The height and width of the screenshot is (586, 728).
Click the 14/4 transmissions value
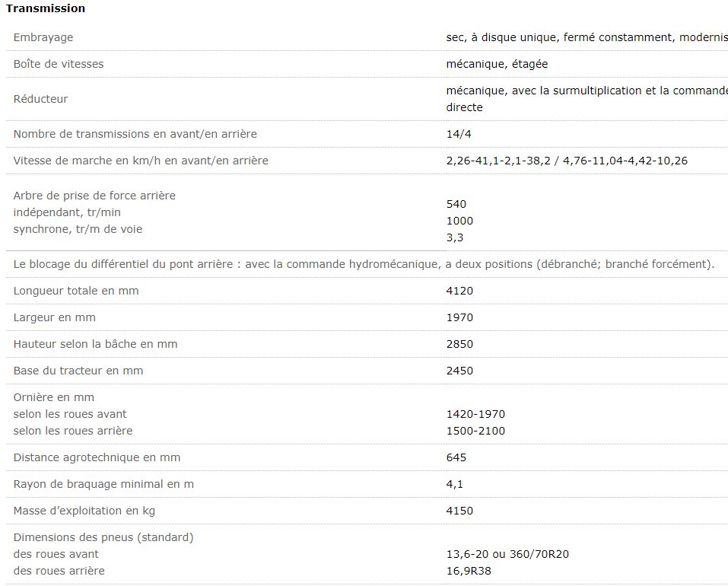(458, 134)
